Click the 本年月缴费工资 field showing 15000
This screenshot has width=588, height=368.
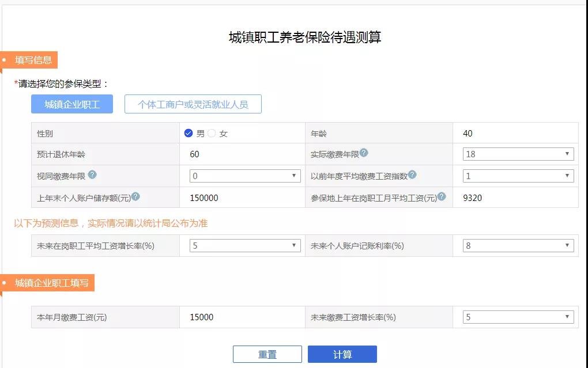click(x=242, y=316)
